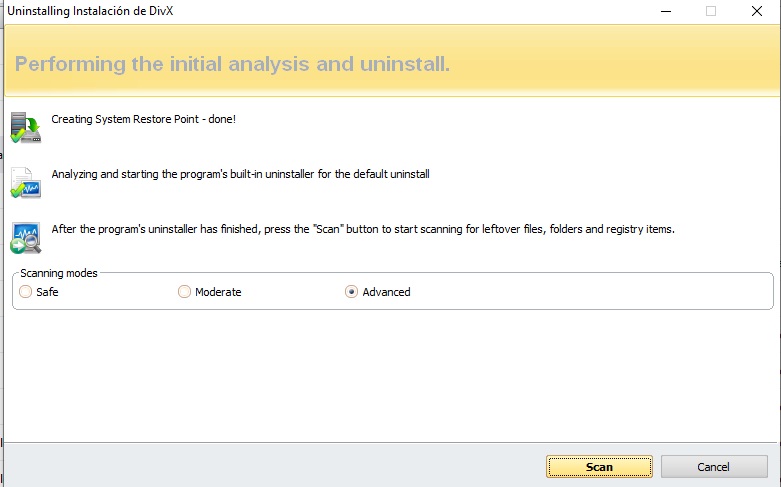Click the 'Moderate' label text
Viewport: 781px width, 487px height.
click(218, 292)
